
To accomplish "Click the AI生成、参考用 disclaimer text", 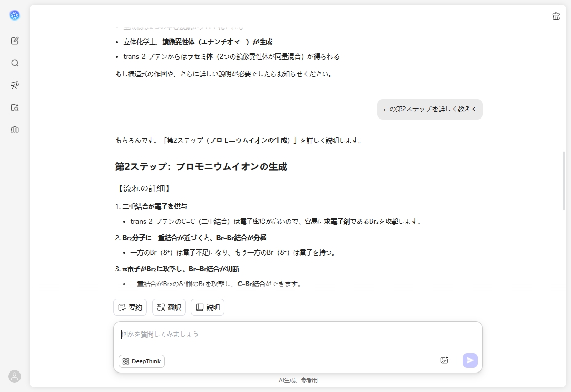I will pyautogui.click(x=298, y=380).
